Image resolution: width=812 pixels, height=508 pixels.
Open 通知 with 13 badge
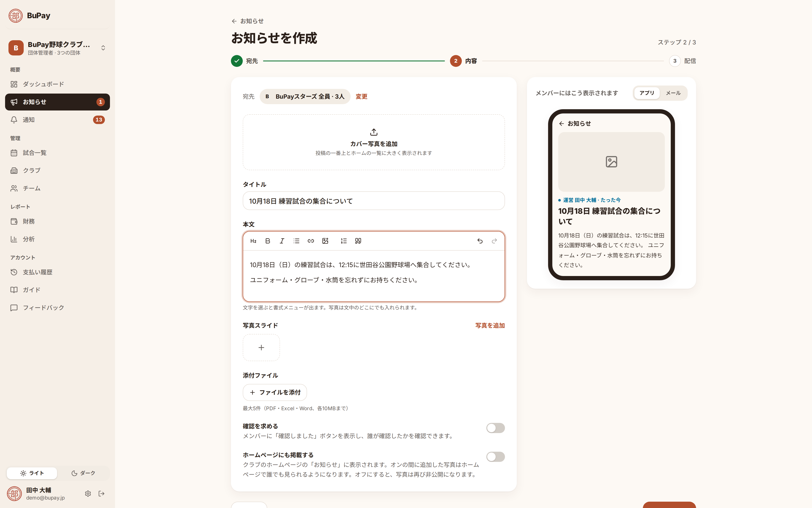click(57, 120)
